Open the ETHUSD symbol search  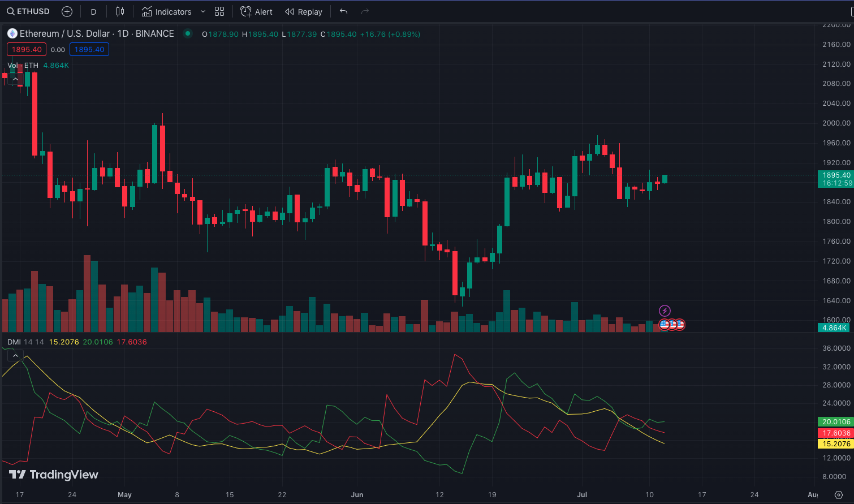pos(28,11)
